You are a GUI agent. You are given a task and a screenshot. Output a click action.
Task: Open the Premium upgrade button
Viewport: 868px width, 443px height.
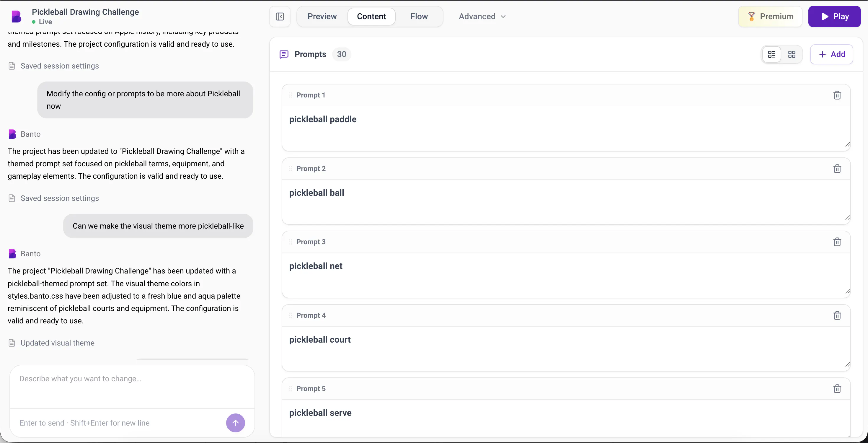(x=770, y=17)
